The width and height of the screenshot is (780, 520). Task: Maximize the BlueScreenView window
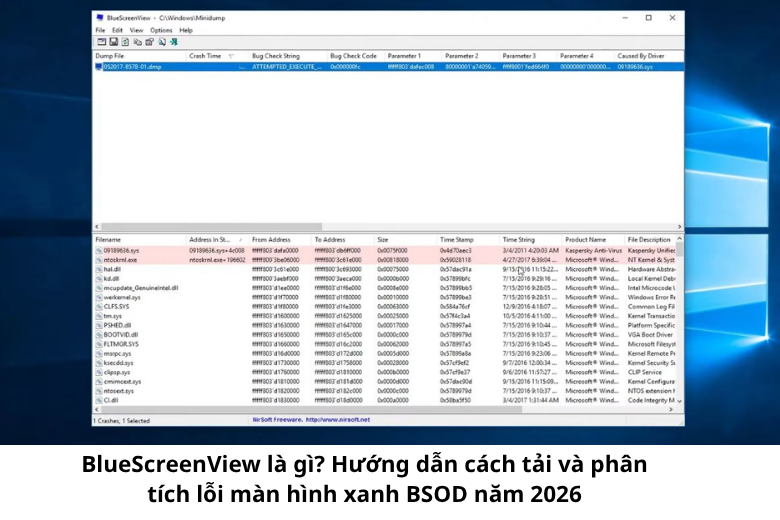(x=649, y=18)
